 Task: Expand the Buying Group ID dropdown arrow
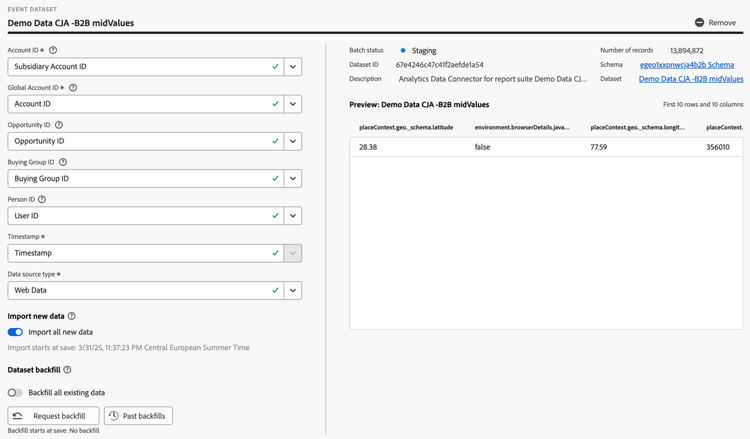click(x=293, y=178)
